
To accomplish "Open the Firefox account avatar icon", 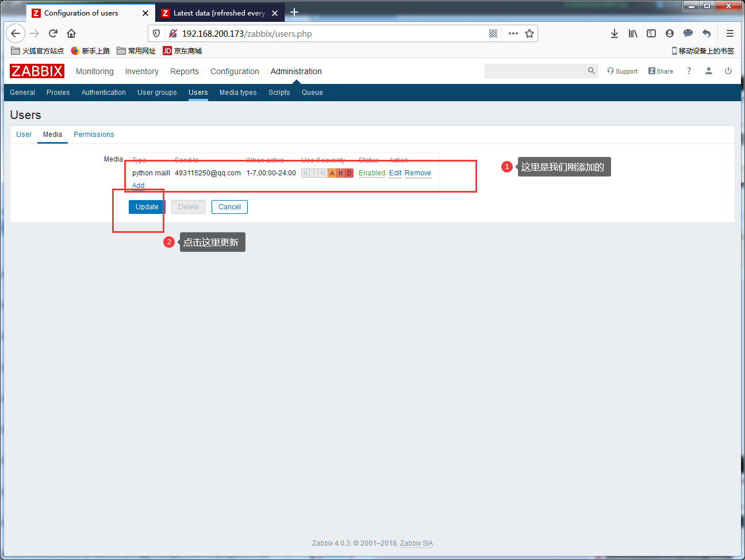I will [x=670, y=33].
